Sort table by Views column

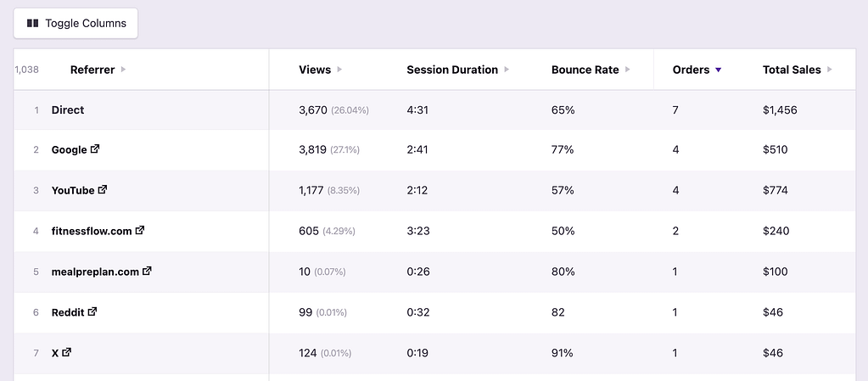coord(315,70)
